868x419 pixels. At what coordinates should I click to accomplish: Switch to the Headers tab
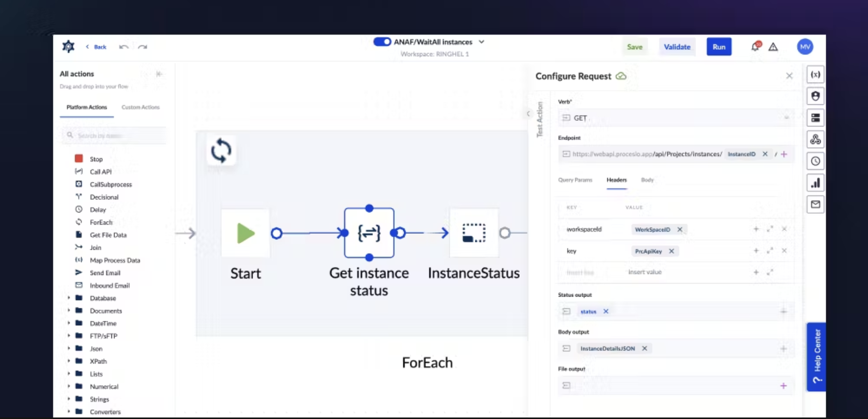(x=616, y=180)
